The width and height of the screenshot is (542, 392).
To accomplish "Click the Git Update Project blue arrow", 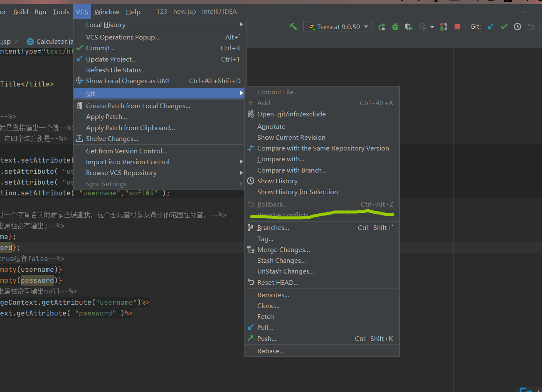I will 490,27.
